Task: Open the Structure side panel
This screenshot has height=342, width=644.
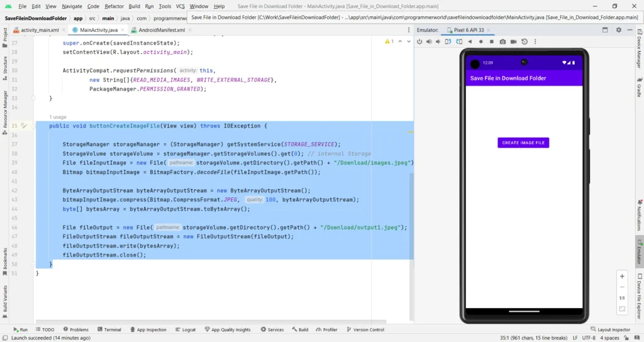Action: pyautogui.click(x=5, y=68)
